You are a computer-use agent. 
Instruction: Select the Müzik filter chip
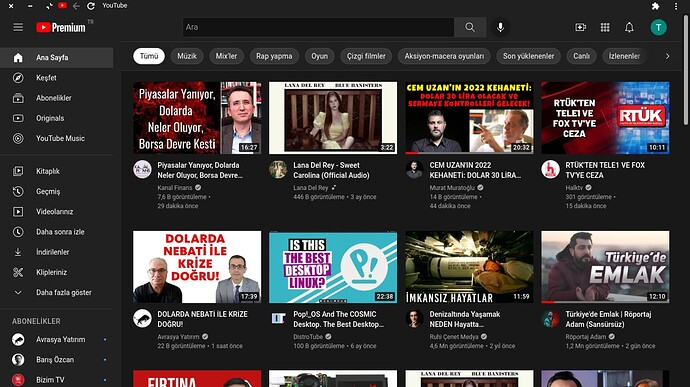point(187,56)
